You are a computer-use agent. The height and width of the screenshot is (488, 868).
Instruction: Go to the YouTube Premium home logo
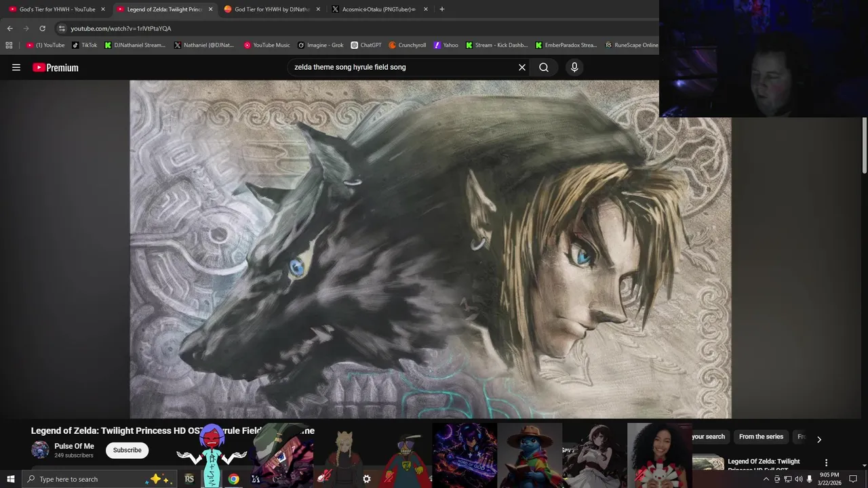pos(56,67)
